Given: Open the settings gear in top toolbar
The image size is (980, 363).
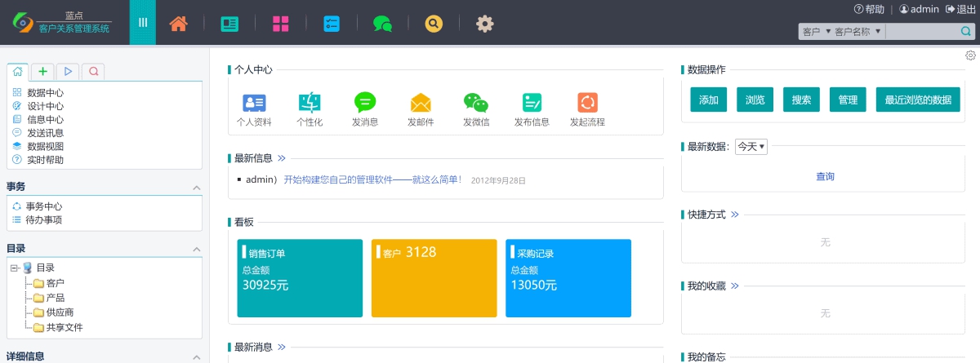Looking at the screenshot, I should click(485, 24).
